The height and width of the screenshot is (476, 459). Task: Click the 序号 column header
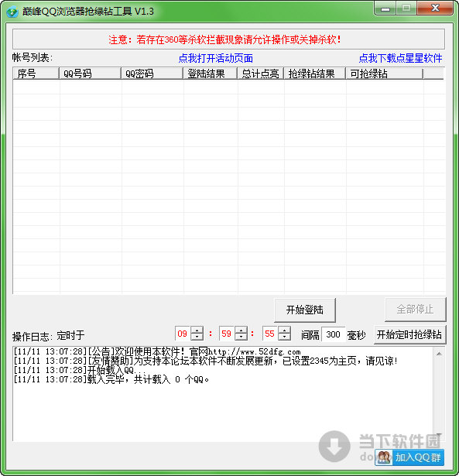[36, 74]
